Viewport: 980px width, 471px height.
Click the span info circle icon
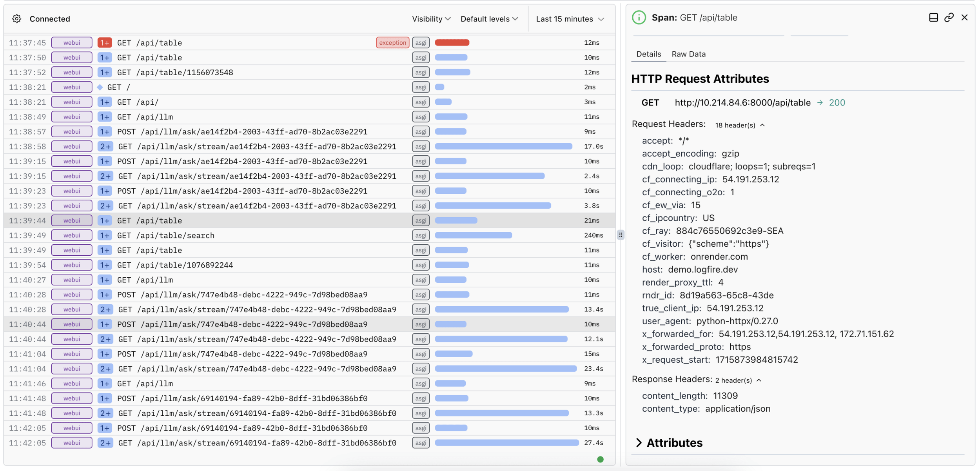639,18
